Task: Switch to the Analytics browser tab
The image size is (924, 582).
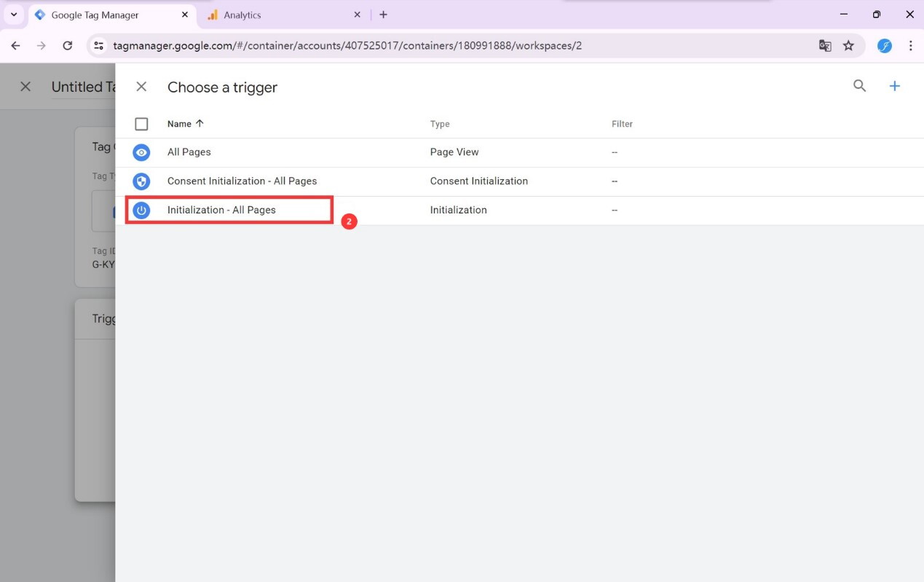Action: 284,15
